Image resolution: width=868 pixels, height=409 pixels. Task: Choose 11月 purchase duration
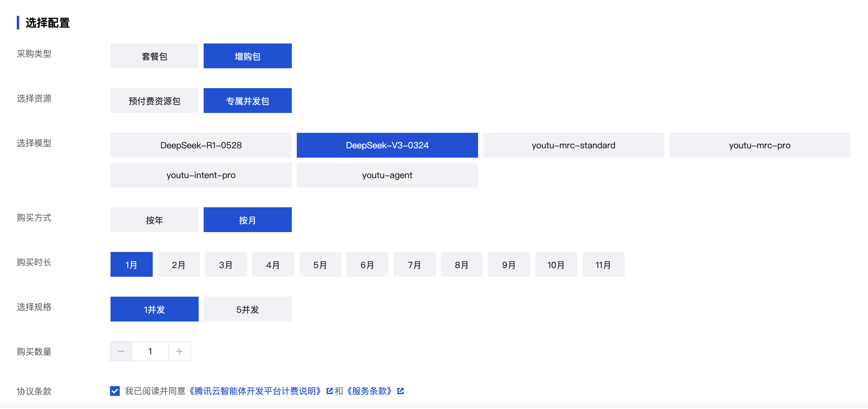(603, 265)
